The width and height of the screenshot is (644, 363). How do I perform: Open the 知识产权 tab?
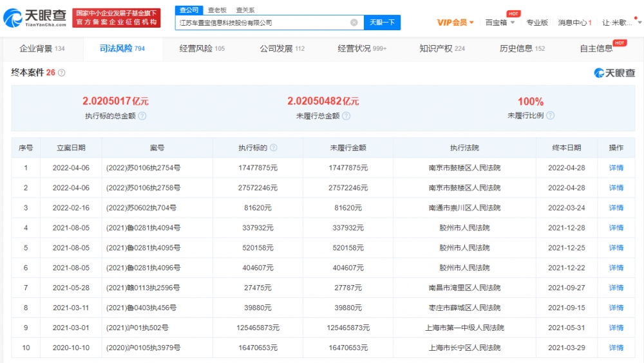point(442,48)
